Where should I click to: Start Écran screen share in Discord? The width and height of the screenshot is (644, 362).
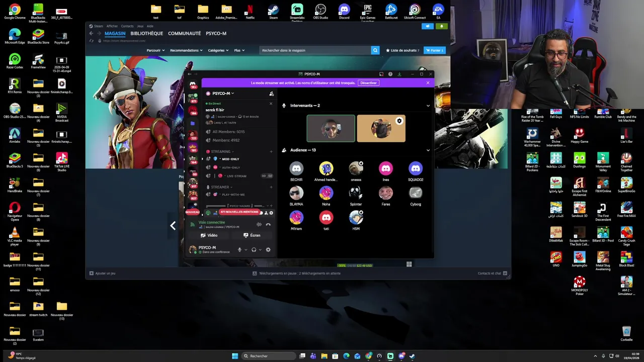pyautogui.click(x=252, y=235)
